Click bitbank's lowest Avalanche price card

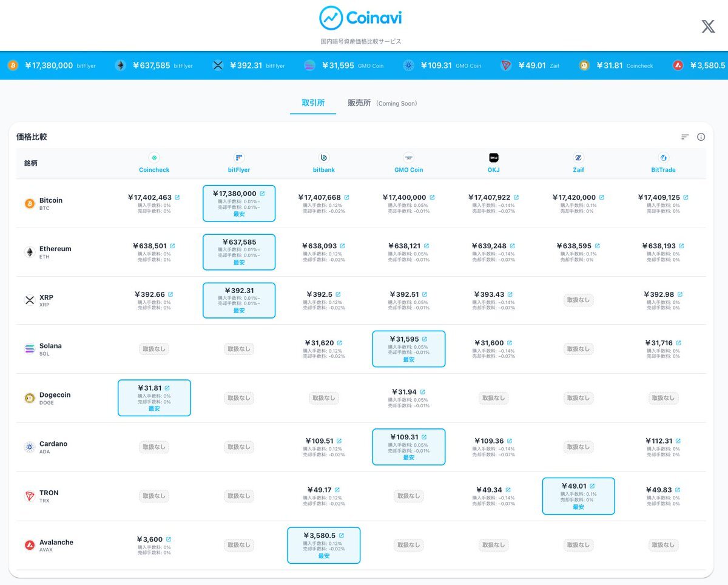coord(323,545)
